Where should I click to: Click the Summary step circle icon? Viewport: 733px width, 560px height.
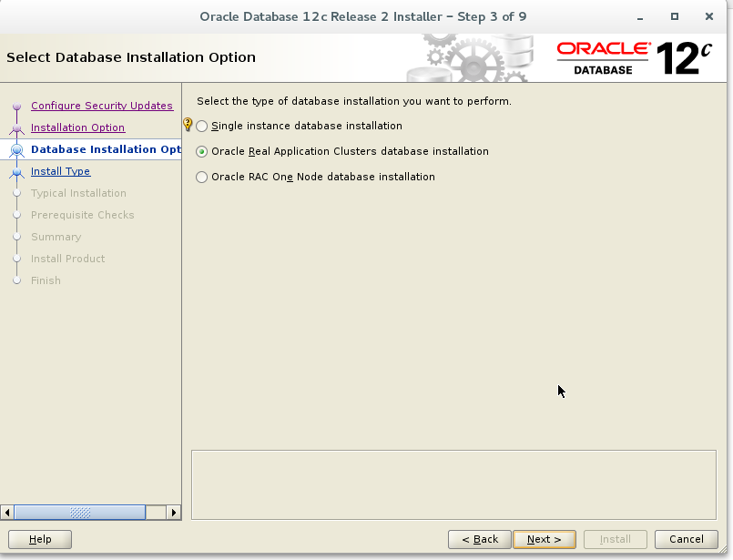15,237
